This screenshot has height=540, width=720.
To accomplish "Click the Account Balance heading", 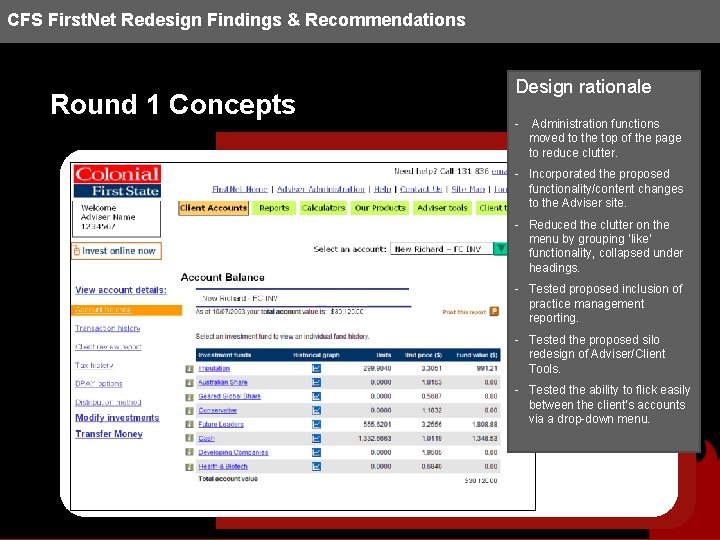I will [x=222, y=277].
